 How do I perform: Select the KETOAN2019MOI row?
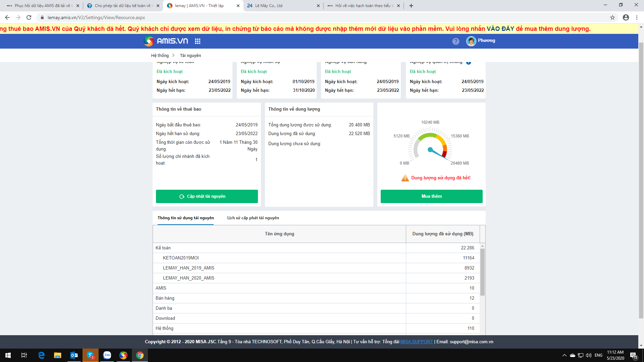coord(316,258)
